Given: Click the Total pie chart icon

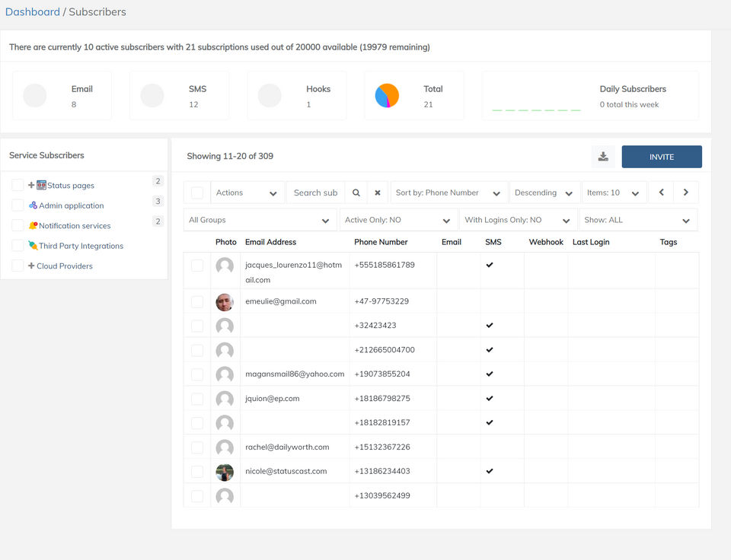Looking at the screenshot, I should (387, 96).
